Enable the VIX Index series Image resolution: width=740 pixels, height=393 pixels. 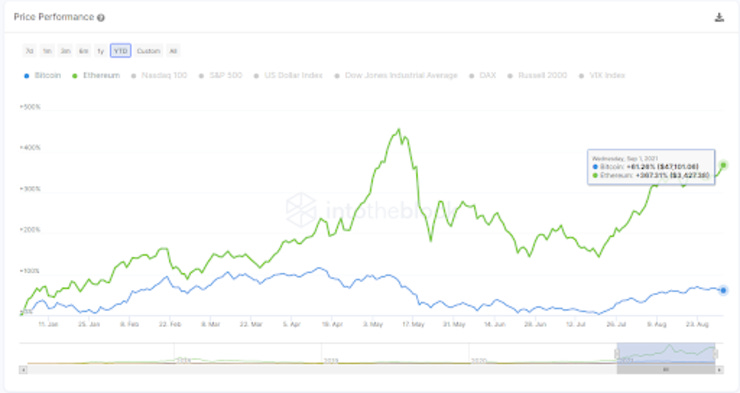click(x=602, y=75)
